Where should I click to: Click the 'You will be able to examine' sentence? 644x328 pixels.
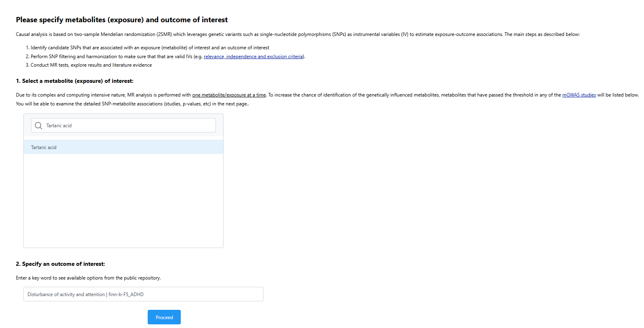pyautogui.click(x=132, y=104)
